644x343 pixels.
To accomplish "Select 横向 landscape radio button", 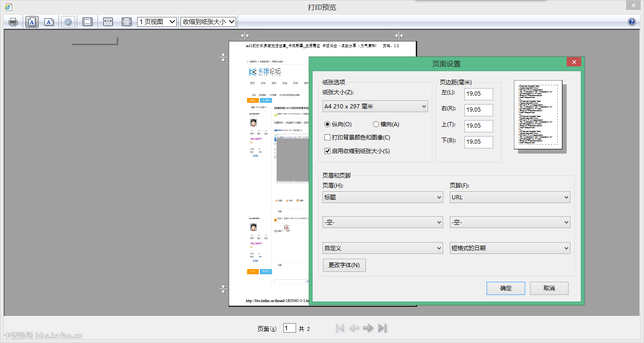I will (376, 124).
